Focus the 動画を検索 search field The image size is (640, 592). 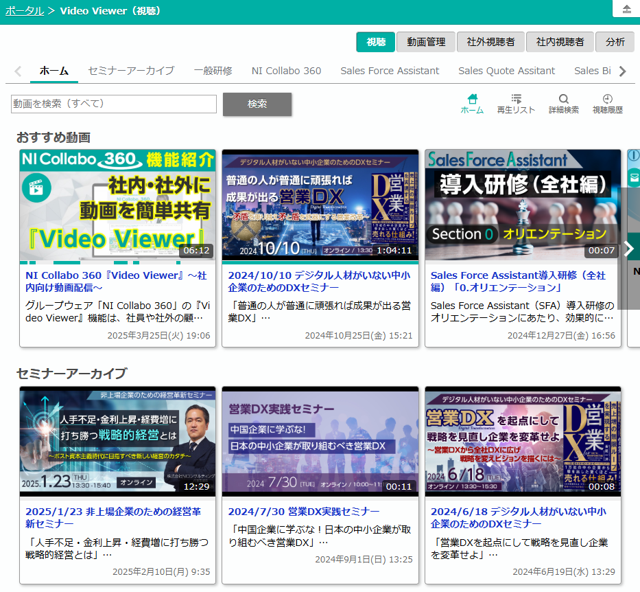click(114, 104)
